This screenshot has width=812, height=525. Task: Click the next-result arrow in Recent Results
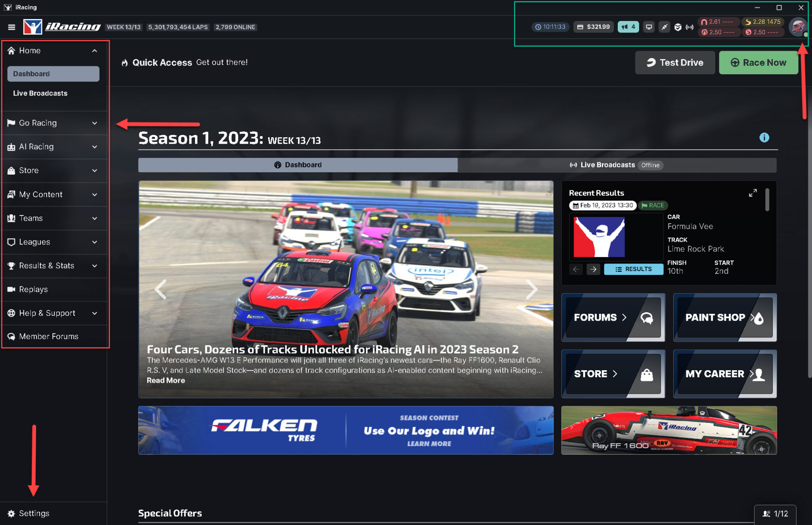click(x=594, y=269)
